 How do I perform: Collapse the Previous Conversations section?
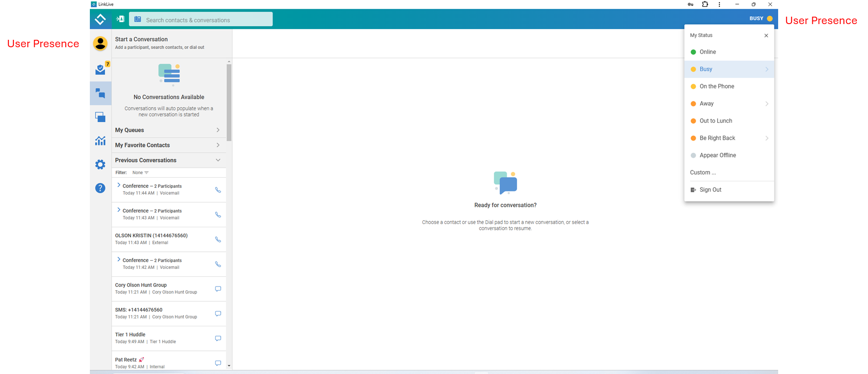coord(218,160)
